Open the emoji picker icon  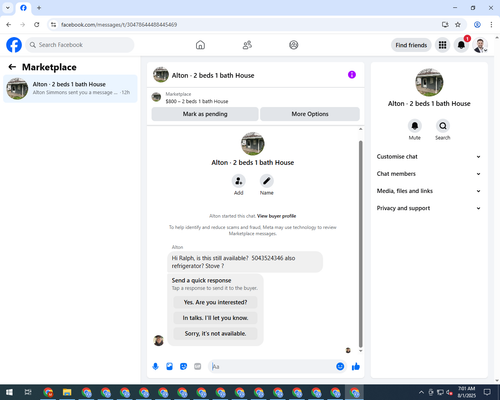[x=340, y=367]
